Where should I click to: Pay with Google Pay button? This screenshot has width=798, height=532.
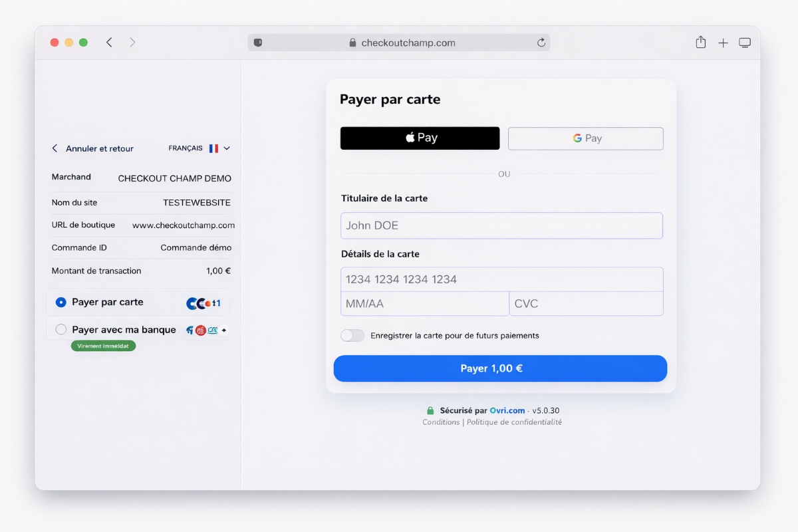(586, 138)
